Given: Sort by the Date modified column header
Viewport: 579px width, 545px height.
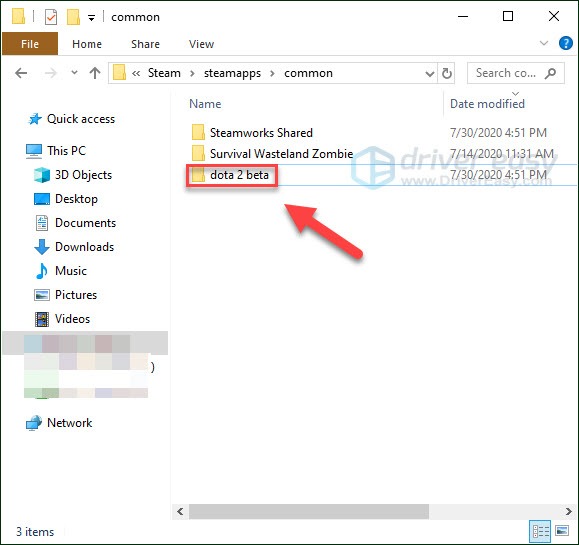Looking at the screenshot, I should pyautogui.click(x=487, y=104).
